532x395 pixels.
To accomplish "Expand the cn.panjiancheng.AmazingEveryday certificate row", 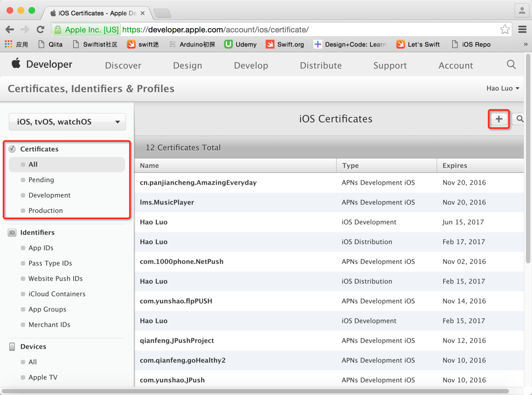I will 329,183.
